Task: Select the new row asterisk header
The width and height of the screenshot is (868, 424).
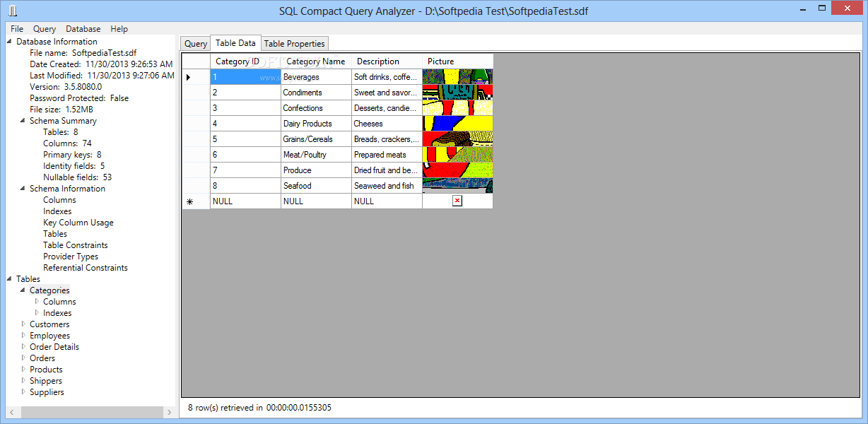Action: click(x=196, y=201)
